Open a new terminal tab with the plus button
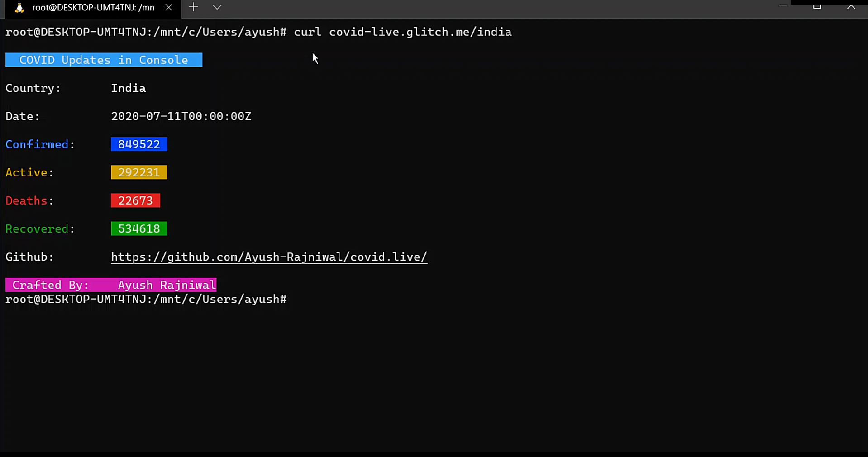Viewport: 868px width, 457px height. pyautogui.click(x=193, y=7)
